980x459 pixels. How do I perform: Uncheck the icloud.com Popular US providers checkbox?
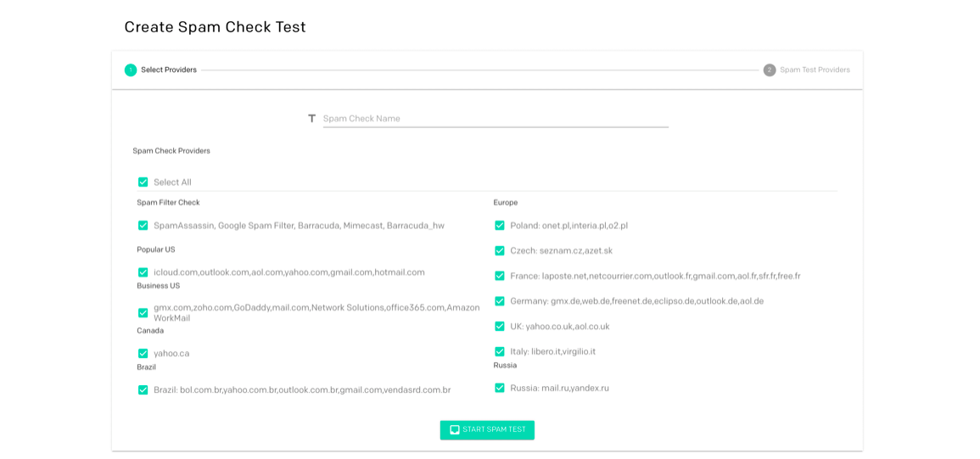[143, 272]
